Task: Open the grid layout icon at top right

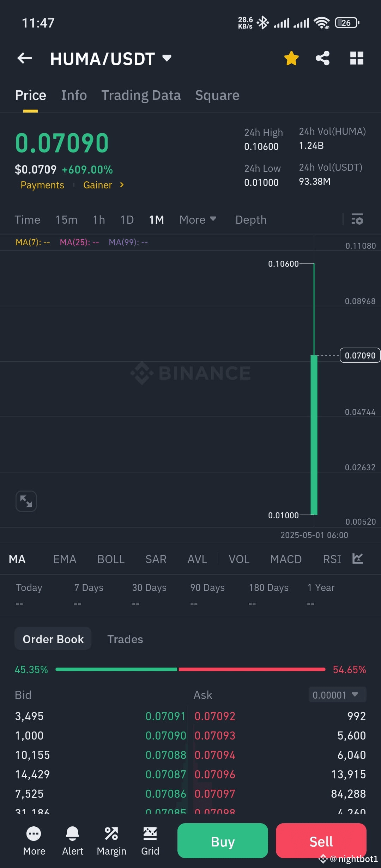Action: pyautogui.click(x=357, y=58)
